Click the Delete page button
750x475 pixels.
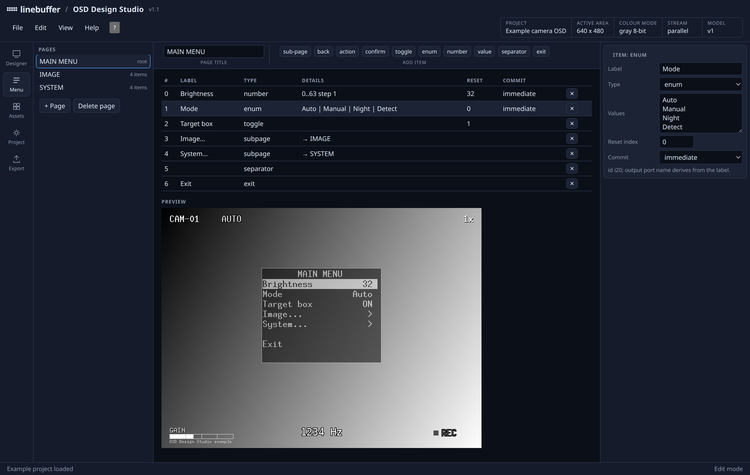[x=97, y=106]
